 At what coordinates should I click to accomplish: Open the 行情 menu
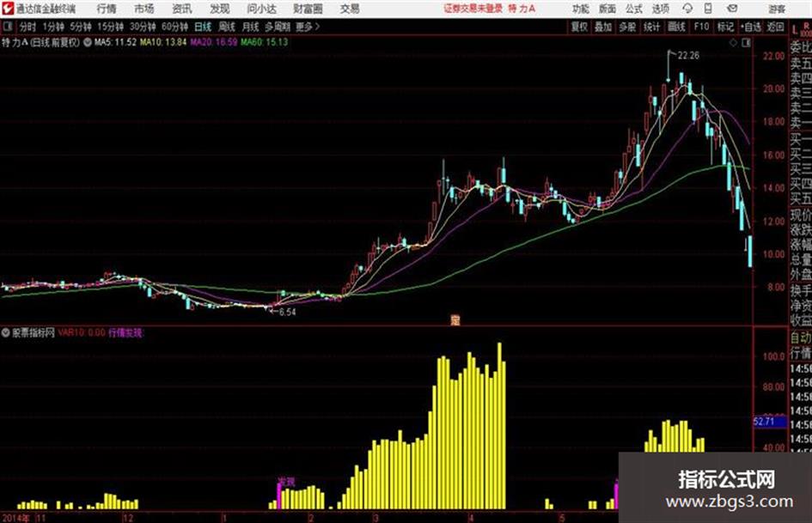[107, 9]
